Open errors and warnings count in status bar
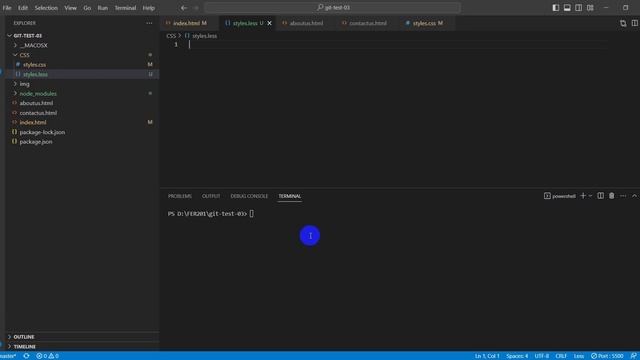The image size is (640, 360). (x=47, y=356)
